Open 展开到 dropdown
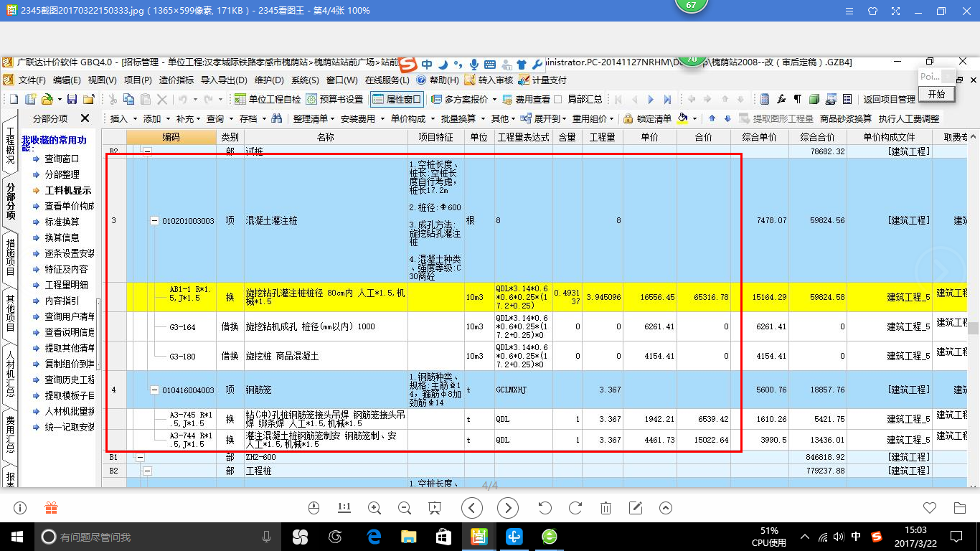Viewport: 980px width, 551px height. point(543,118)
